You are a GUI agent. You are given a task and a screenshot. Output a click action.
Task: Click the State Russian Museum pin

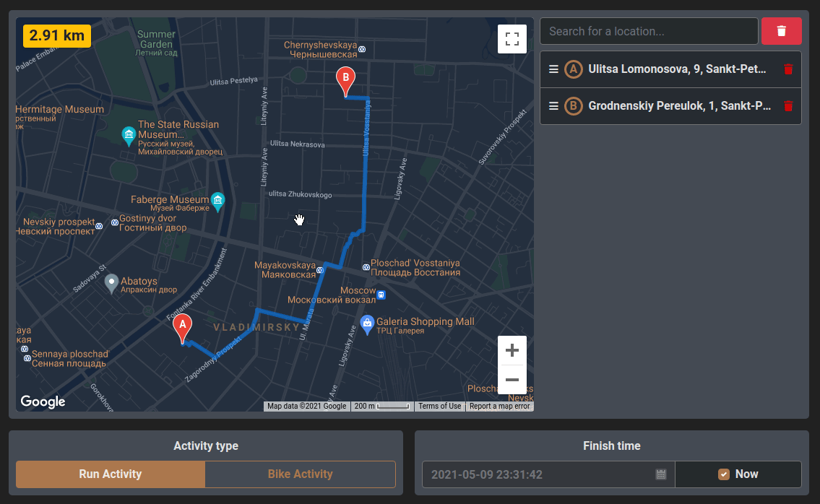click(128, 136)
